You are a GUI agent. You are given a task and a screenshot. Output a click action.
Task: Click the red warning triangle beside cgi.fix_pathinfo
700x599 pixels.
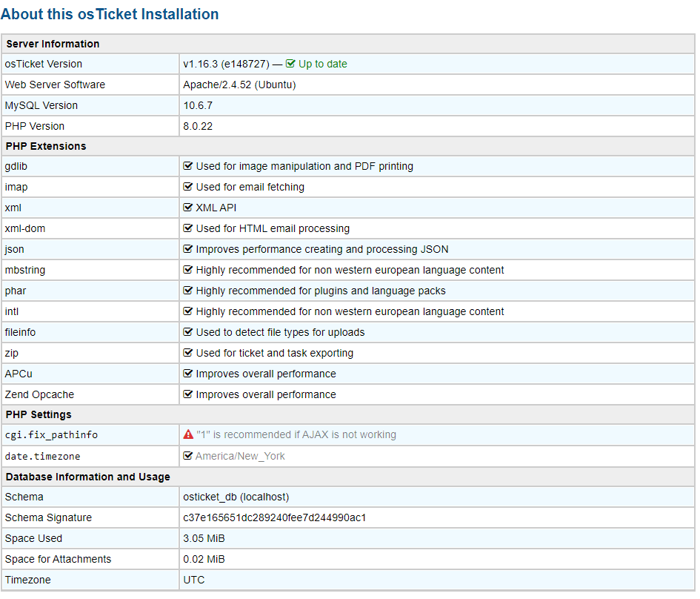[188, 434]
